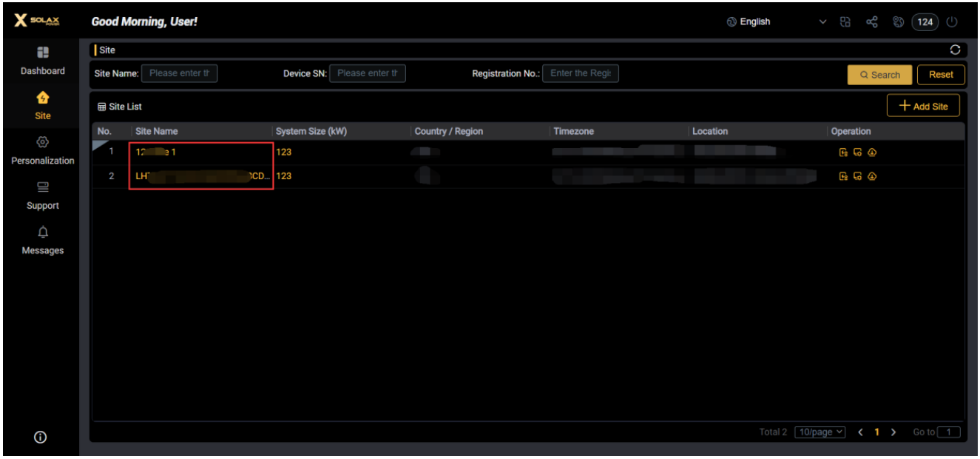Open the info icon at sidebar bottom
980x459 pixels.
coord(41,438)
